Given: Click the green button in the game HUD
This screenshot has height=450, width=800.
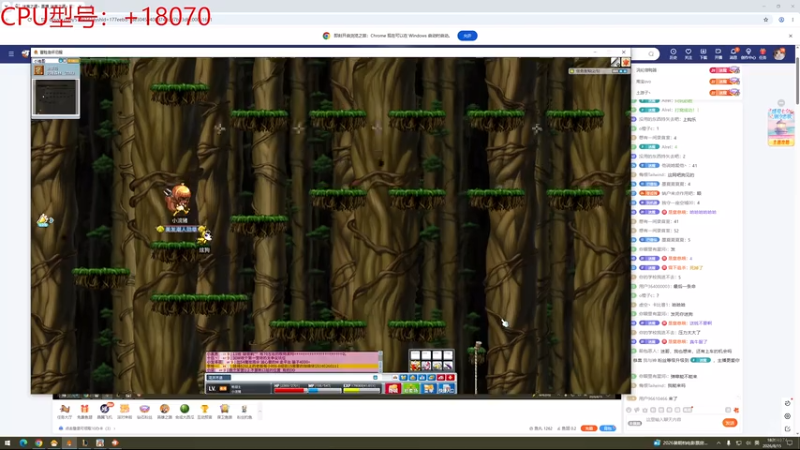Looking at the screenshot, I should pyautogui.click(x=411, y=389).
